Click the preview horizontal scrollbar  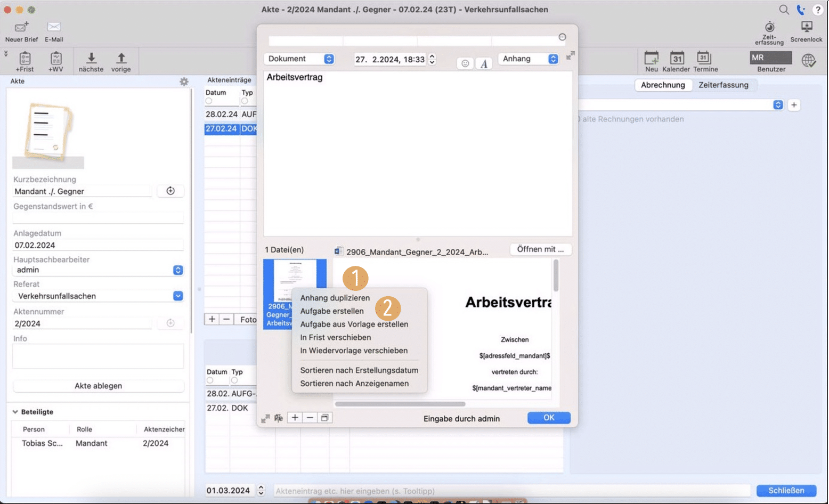point(400,404)
